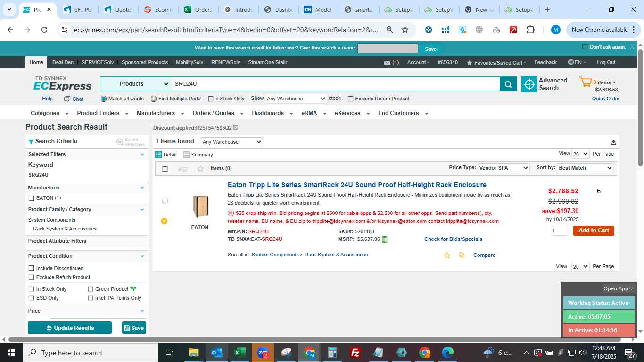644x362 pixels.
Task: Open Sort by Best Match dropdown
Action: click(x=585, y=168)
